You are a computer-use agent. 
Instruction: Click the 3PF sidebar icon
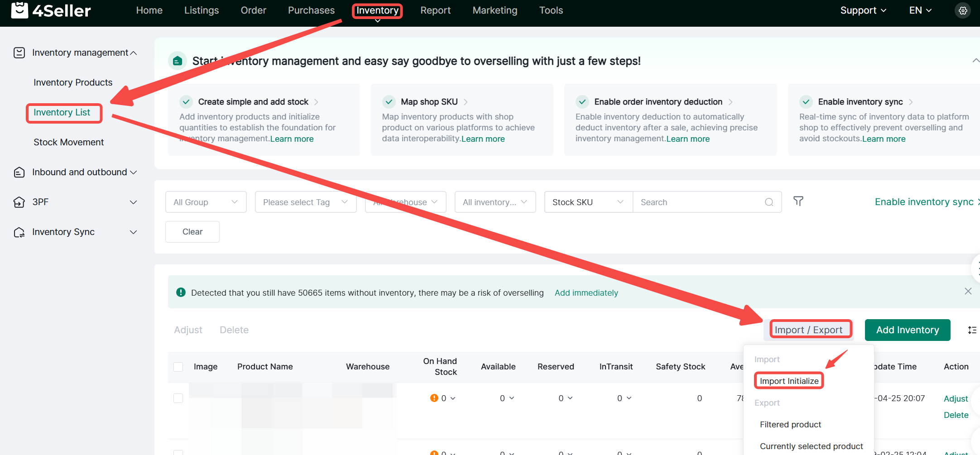pos(19,202)
